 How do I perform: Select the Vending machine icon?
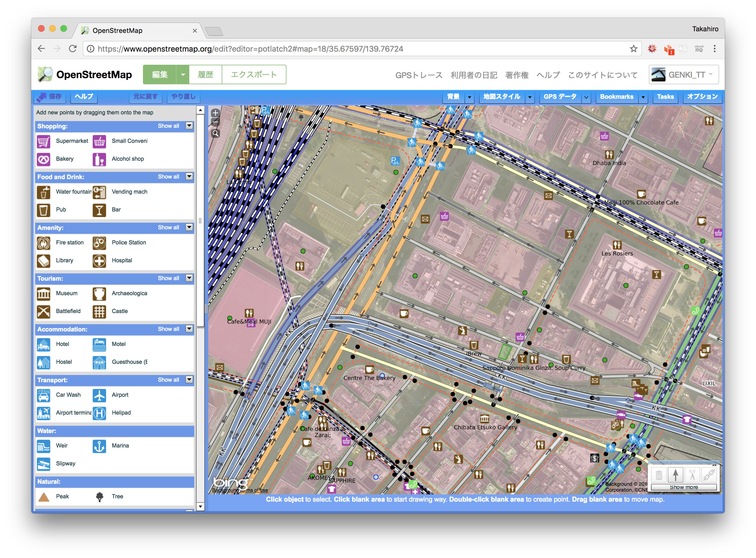pos(99,192)
